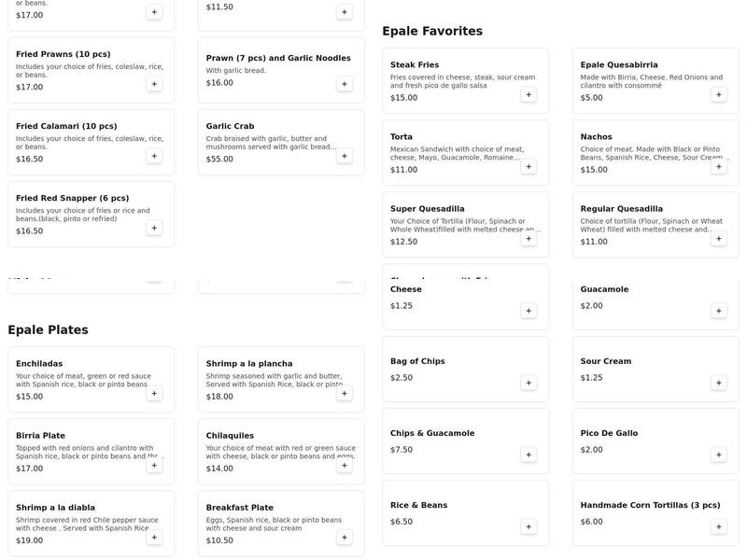
Task: Add Fried Calamari (10 pcs) to order
Action: (x=154, y=156)
